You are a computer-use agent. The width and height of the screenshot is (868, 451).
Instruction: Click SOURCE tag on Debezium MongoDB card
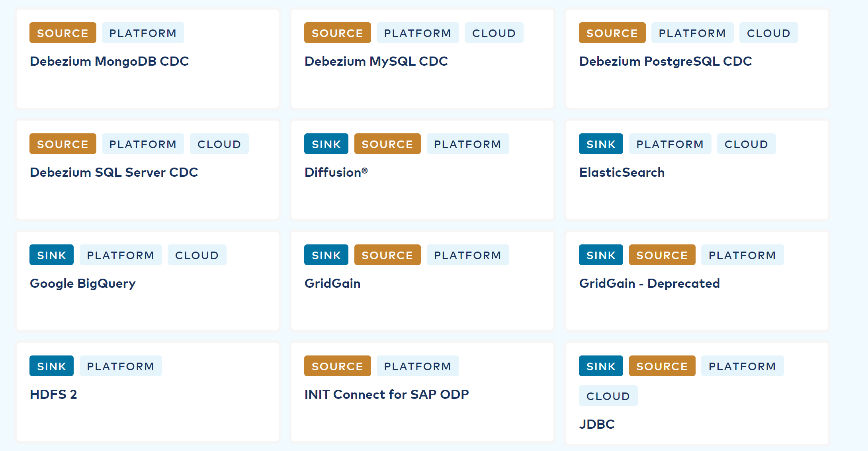[63, 33]
